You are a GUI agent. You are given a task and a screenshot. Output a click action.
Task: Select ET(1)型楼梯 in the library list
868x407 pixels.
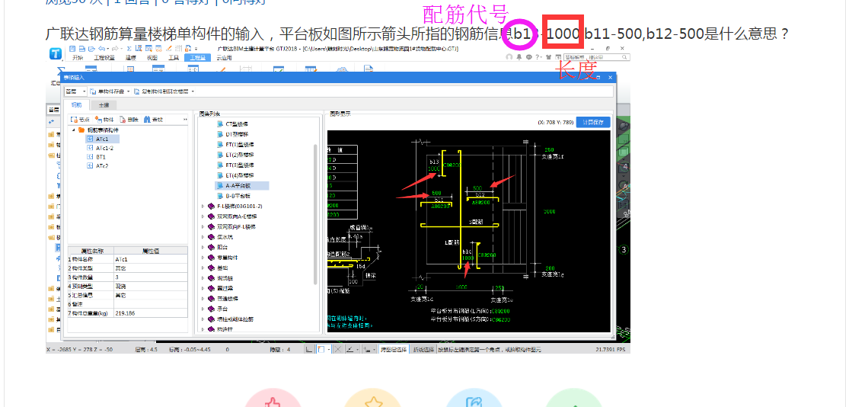pos(240,145)
